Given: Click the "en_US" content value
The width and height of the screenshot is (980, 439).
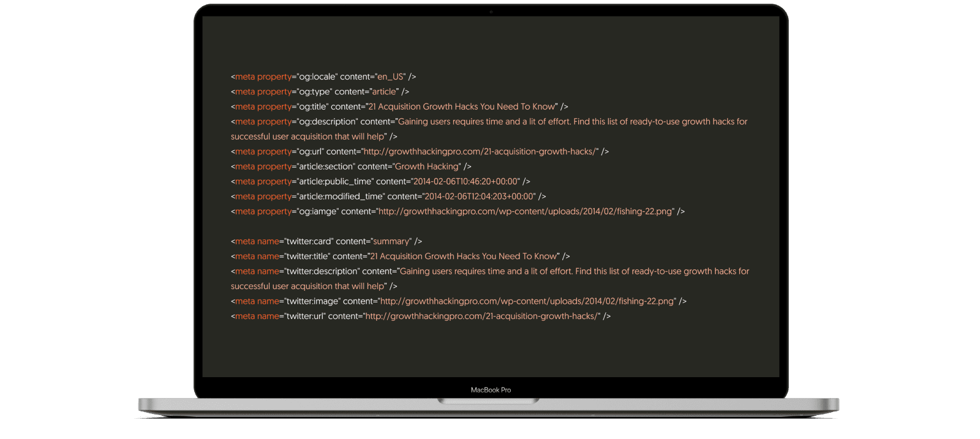Looking at the screenshot, I should point(390,77).
